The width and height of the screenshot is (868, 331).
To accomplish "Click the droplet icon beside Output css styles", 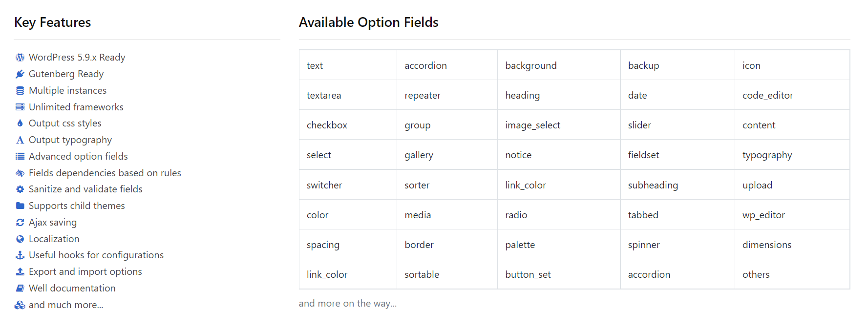I will [20, 124].
